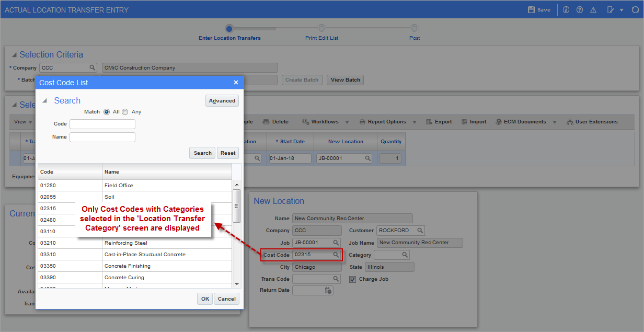
Task: Select the 'Any' match radio button
Action: pyautogui.click(x=125, y=112)
